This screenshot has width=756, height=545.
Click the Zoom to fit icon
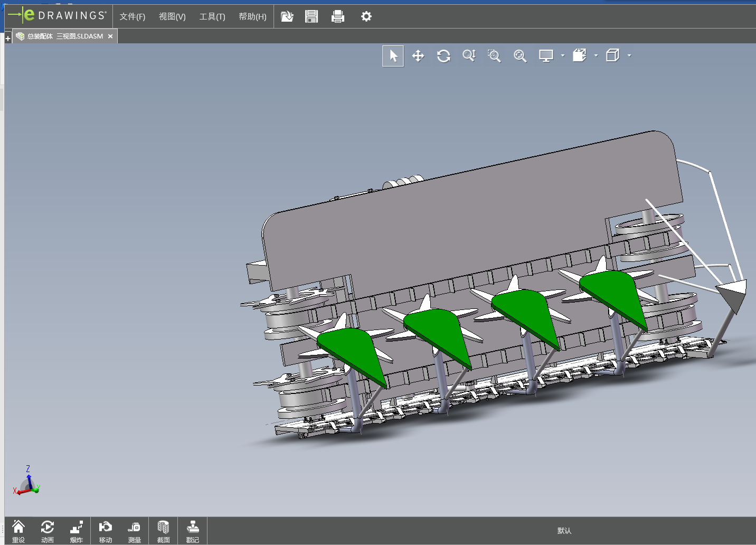[520, 56]
